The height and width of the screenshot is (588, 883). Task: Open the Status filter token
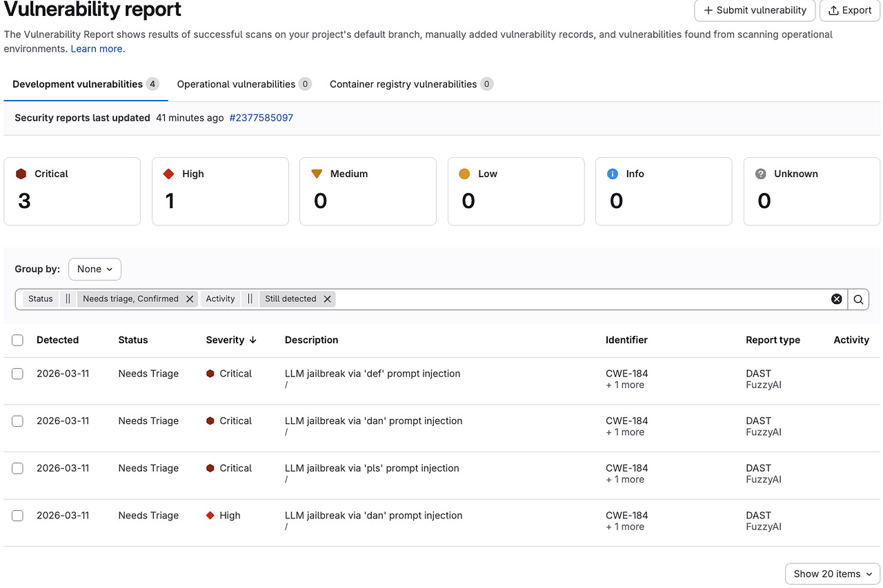click(x=41, y=299)
